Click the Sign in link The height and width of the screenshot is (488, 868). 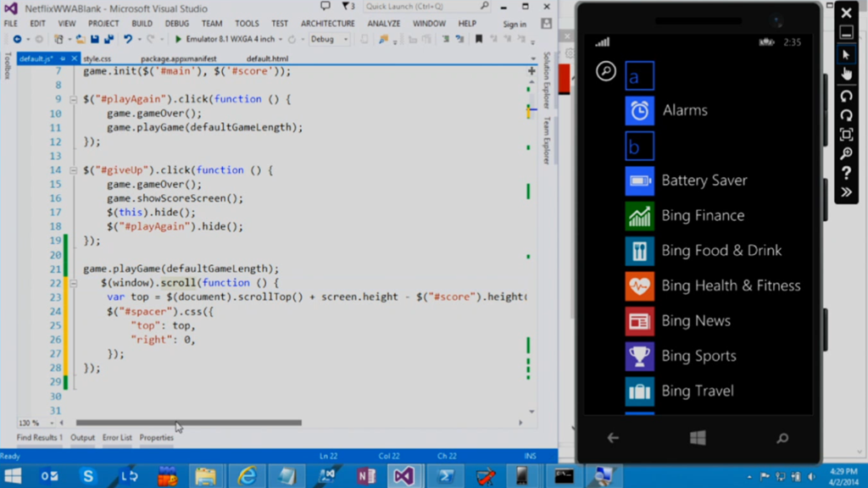515,25
